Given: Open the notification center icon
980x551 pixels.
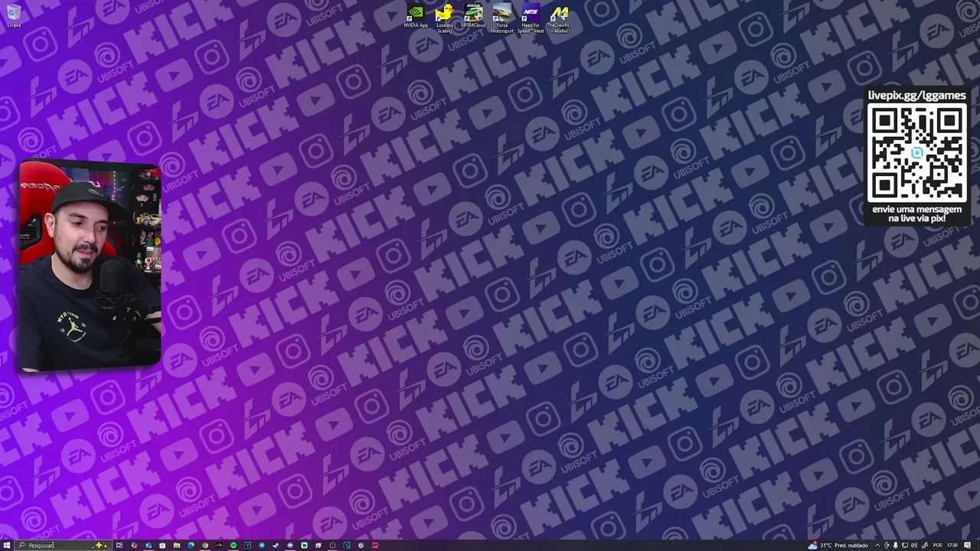Looking at the screenshot, I should tap(968, 545).
